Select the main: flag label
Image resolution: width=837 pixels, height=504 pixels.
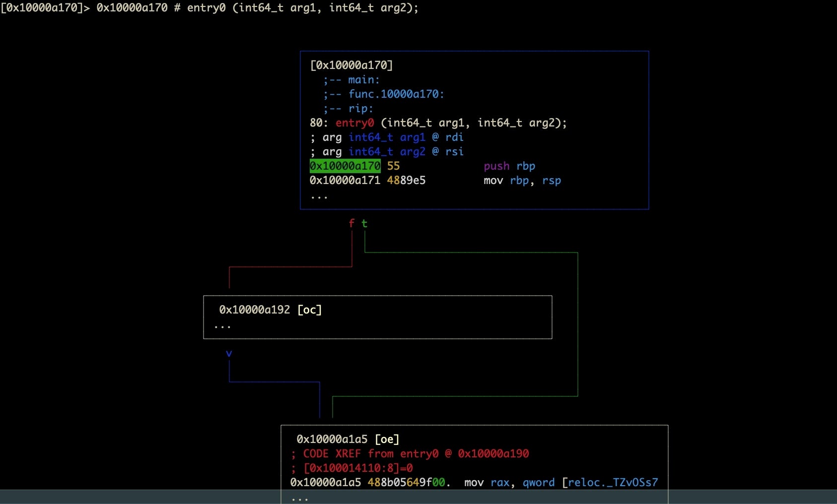click(x=363, y=80)
